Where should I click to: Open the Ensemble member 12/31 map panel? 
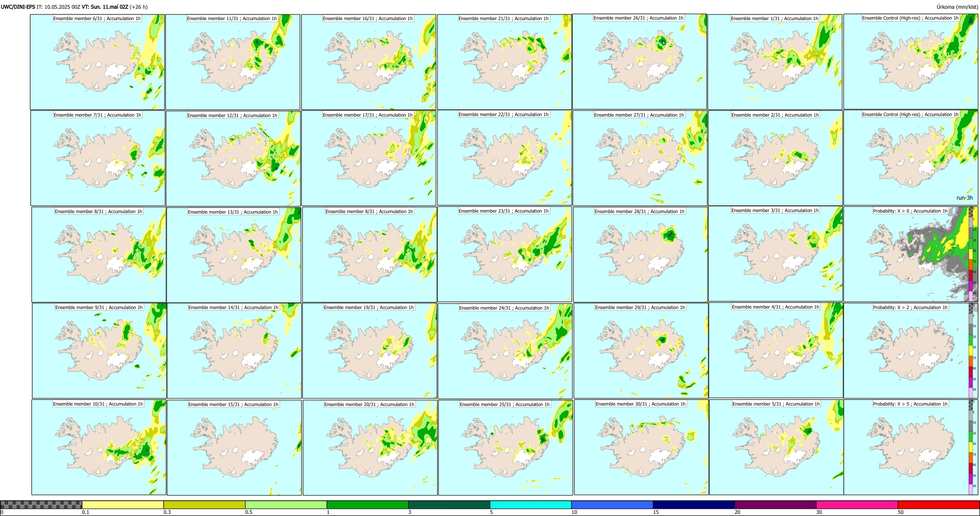click(x=233, y=158)
